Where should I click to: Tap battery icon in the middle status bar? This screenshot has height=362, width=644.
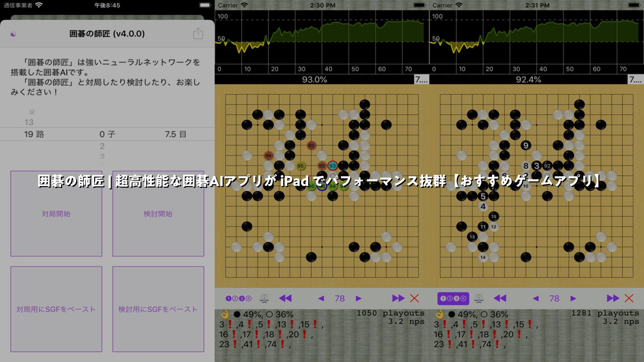click(x=419, y=5)
